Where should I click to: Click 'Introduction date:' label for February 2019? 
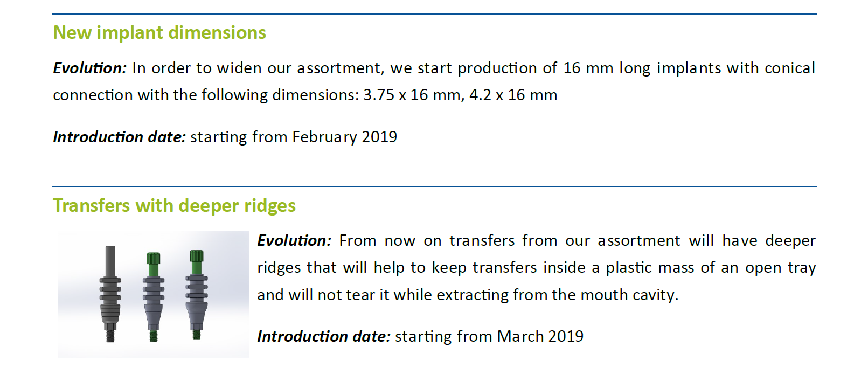[x=119, y=137]
